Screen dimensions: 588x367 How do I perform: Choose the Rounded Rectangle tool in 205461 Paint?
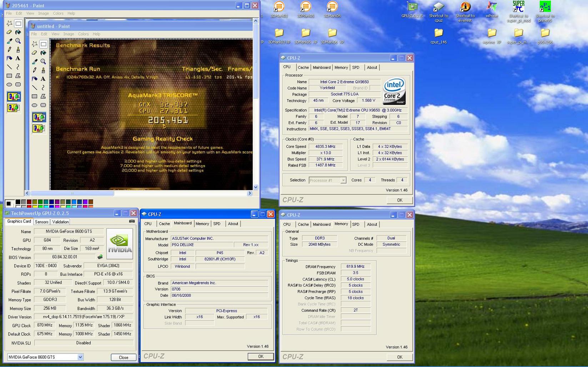[x=18, y=85]
